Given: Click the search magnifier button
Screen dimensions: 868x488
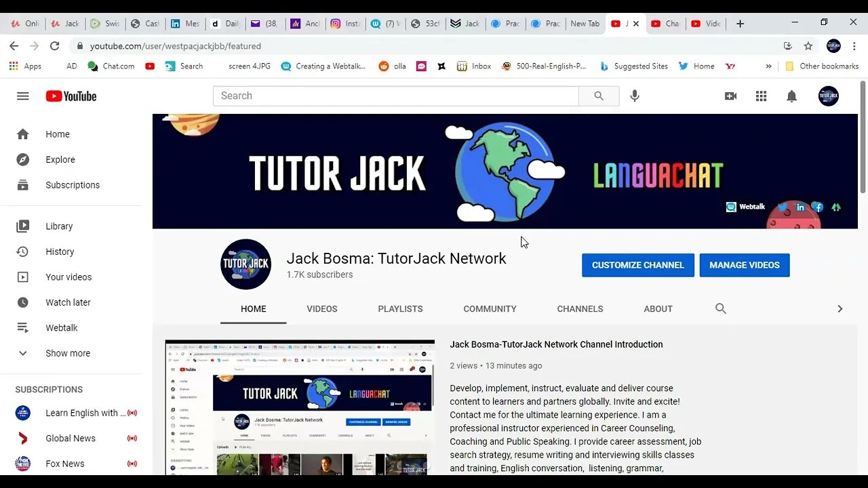Looking at the screenshot, I should click(599, 96).
